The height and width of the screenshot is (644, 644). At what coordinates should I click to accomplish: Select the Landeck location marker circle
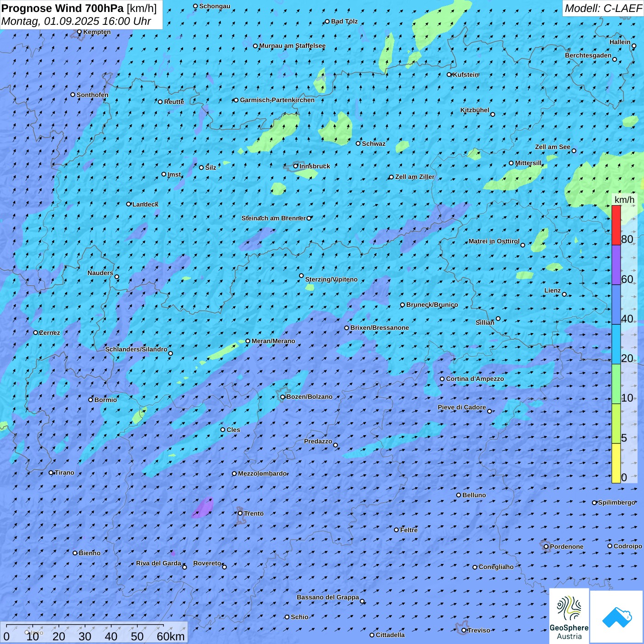pyautogui.click(x=129, y=204)
